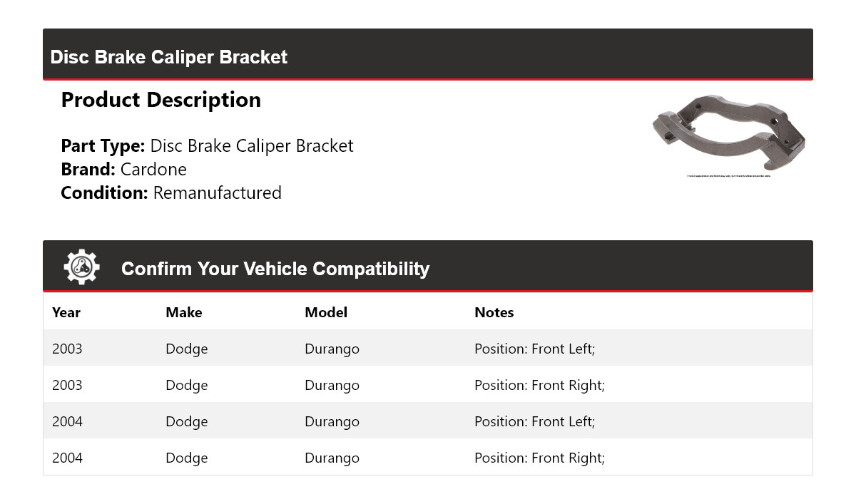Select the Make column header

coord(184,312)
